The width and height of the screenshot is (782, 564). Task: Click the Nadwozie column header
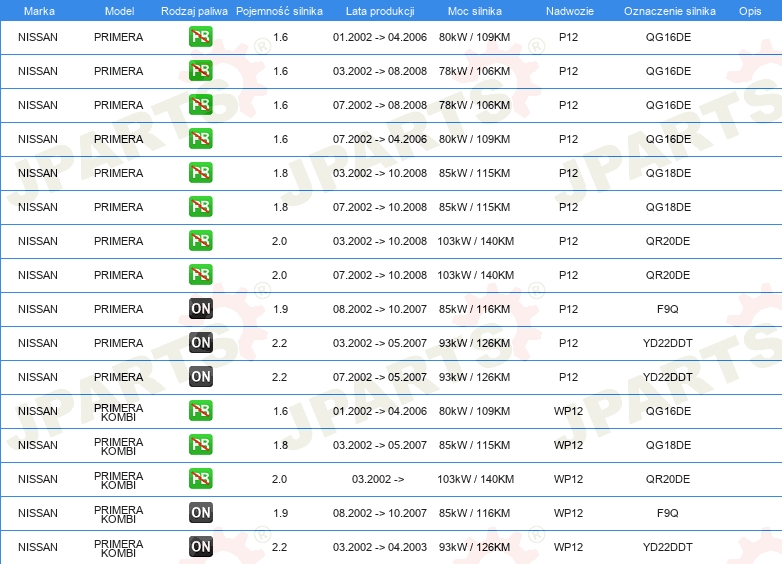[x=570, y=11]
